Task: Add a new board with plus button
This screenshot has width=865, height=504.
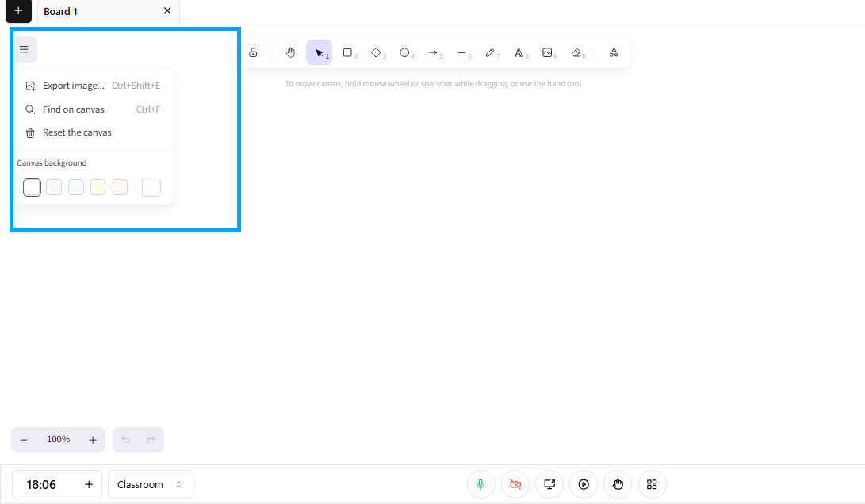Action: (x=18, y=11)
